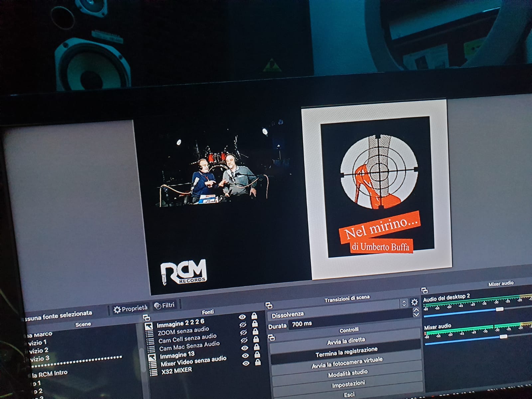
Task: Click source icon of Cam Cell senza audio
Action: coord(151,341)
